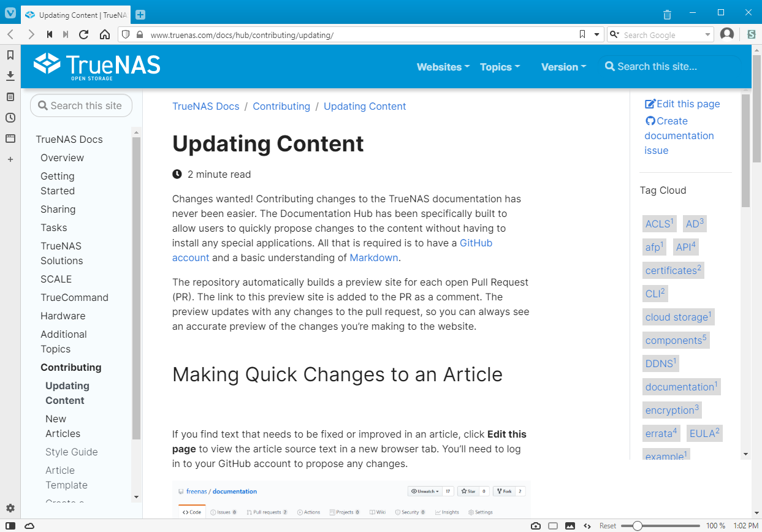Open a new tab with plus button

[140, 15]
